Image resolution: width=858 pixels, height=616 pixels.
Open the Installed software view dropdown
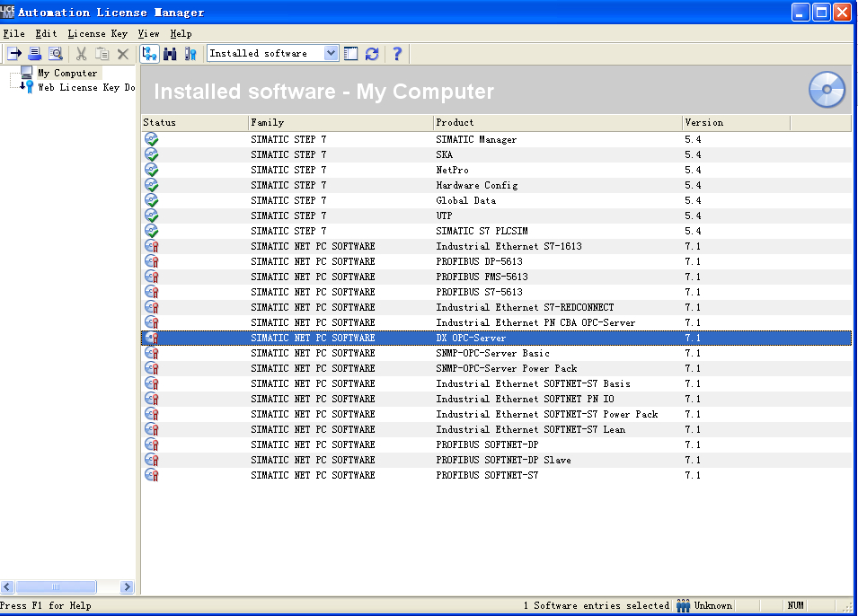(331, 54)
